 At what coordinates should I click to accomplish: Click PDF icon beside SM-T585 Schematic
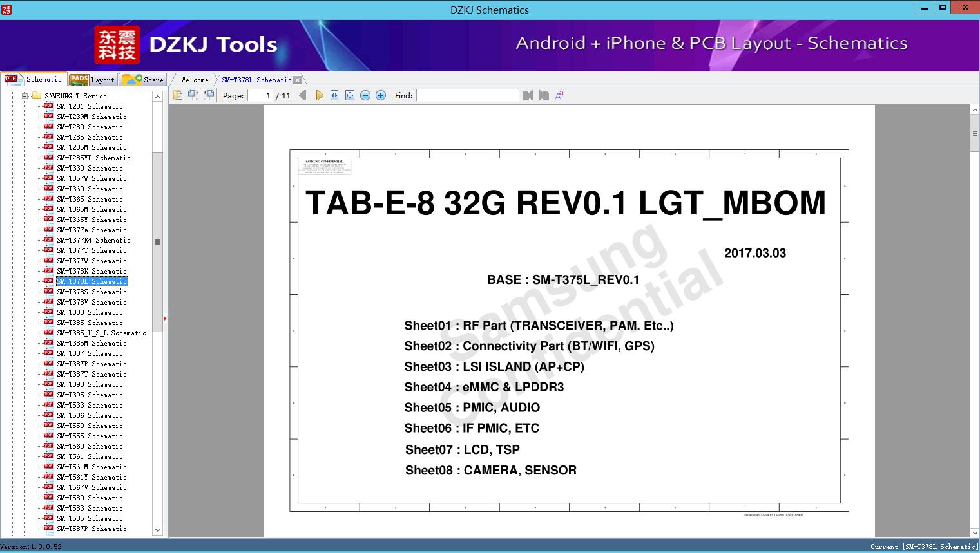[x=48, y=518]
